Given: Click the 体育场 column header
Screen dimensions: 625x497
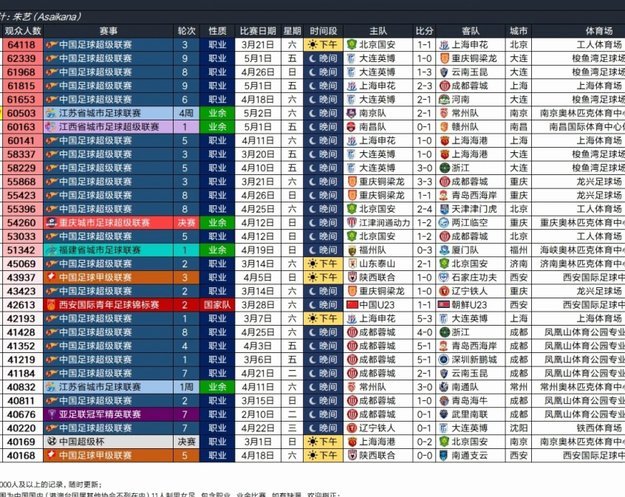Looking at the screenshot, I should 578,31.
